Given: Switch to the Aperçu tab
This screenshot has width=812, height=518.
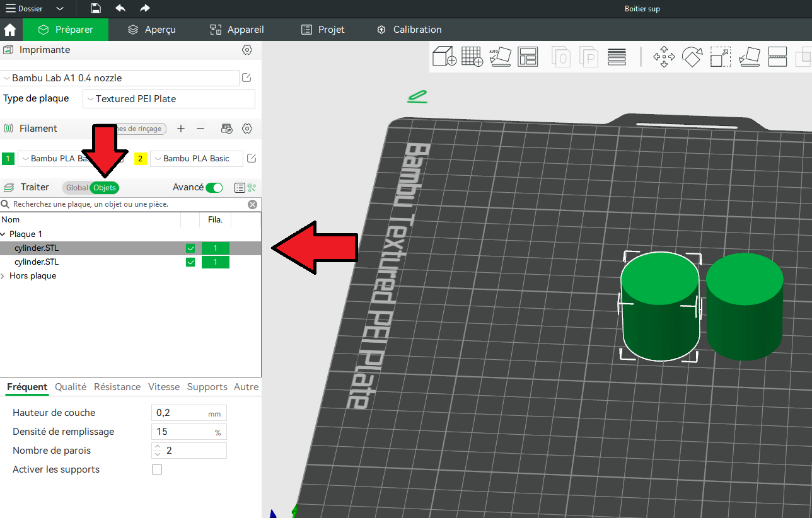Looking at the screenshot, I should click(x=151, y=30).
